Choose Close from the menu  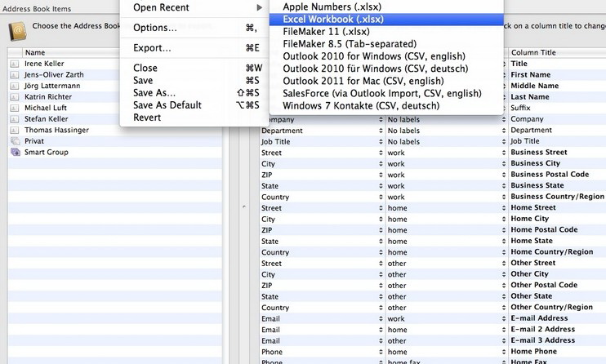click(x=194, y=68)
